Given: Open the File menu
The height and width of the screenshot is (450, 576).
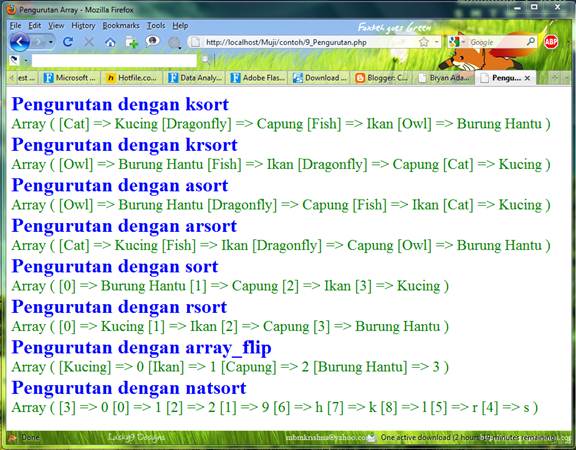Looking at the screenshot, I should (x=15, y=26).
